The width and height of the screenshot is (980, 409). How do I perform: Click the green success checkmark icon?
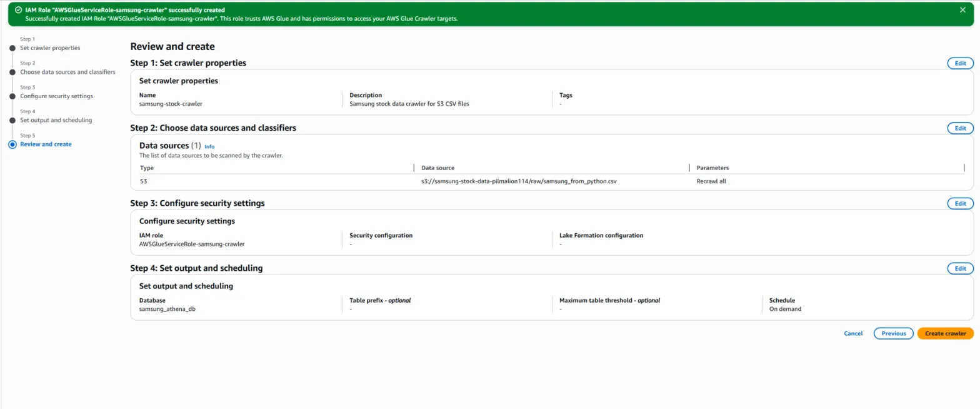(x=18, y=11)
